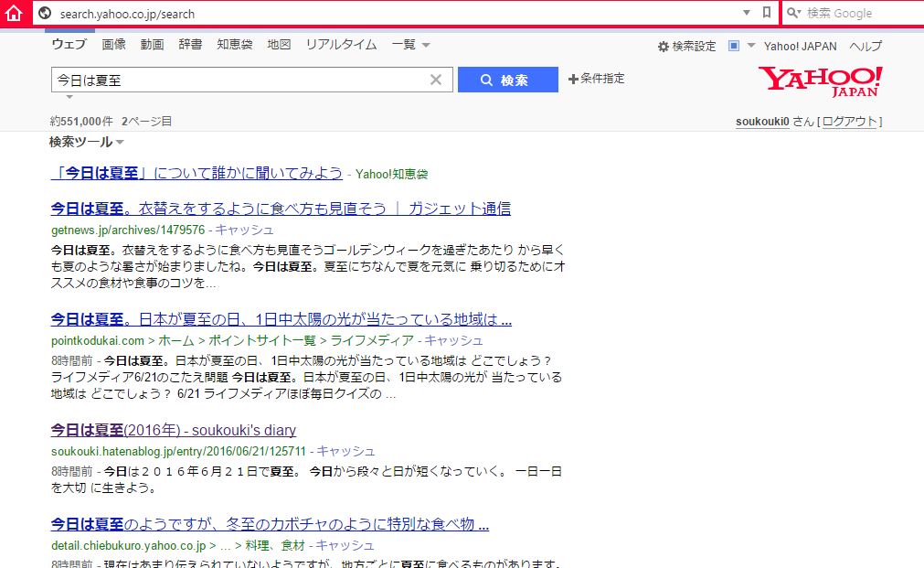Open the ガジェット通信 result title

point(281,209)
